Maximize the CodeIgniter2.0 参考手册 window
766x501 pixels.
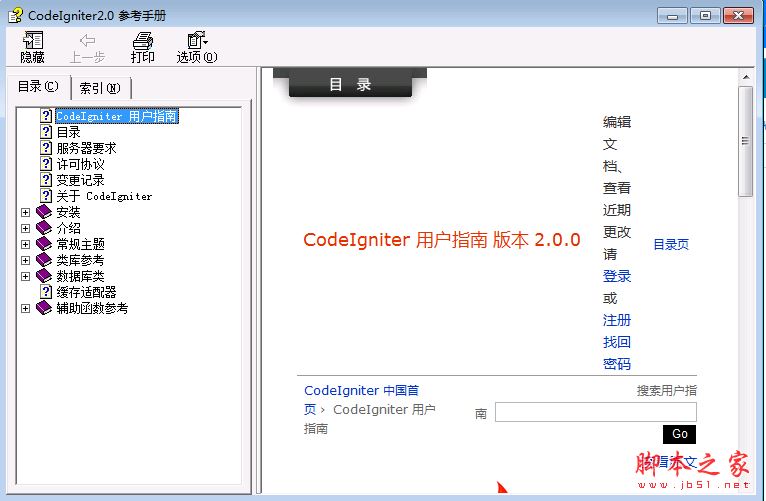(705, 16)
